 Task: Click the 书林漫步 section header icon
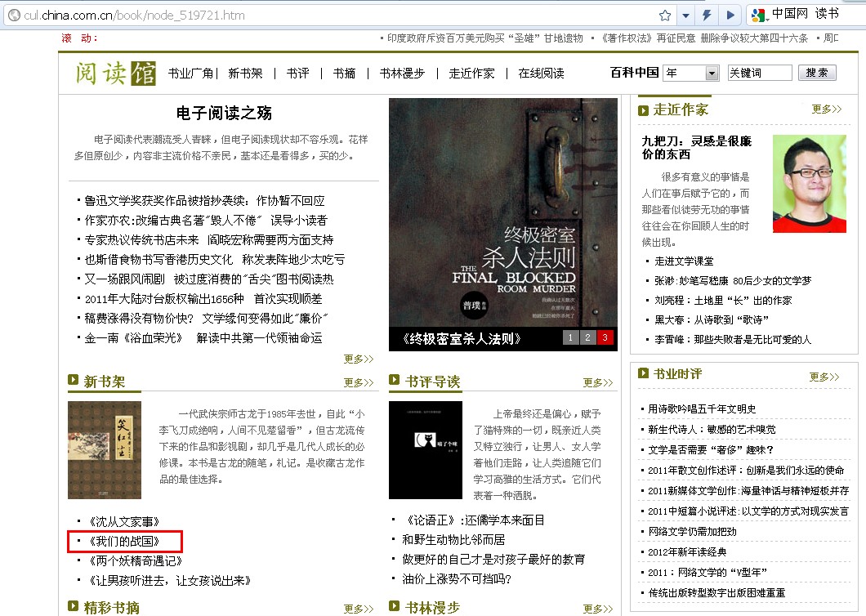click(394, 605)
